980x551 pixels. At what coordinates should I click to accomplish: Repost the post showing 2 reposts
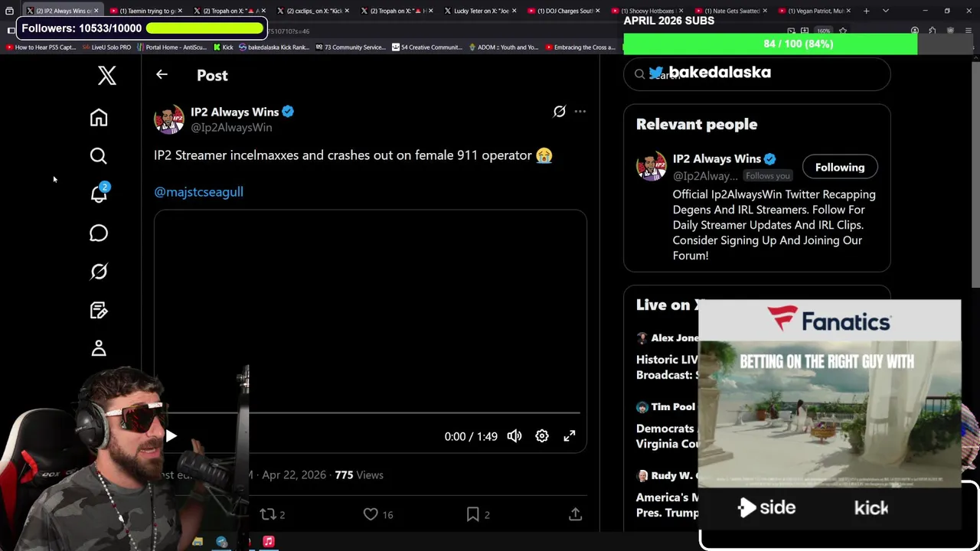273,515
